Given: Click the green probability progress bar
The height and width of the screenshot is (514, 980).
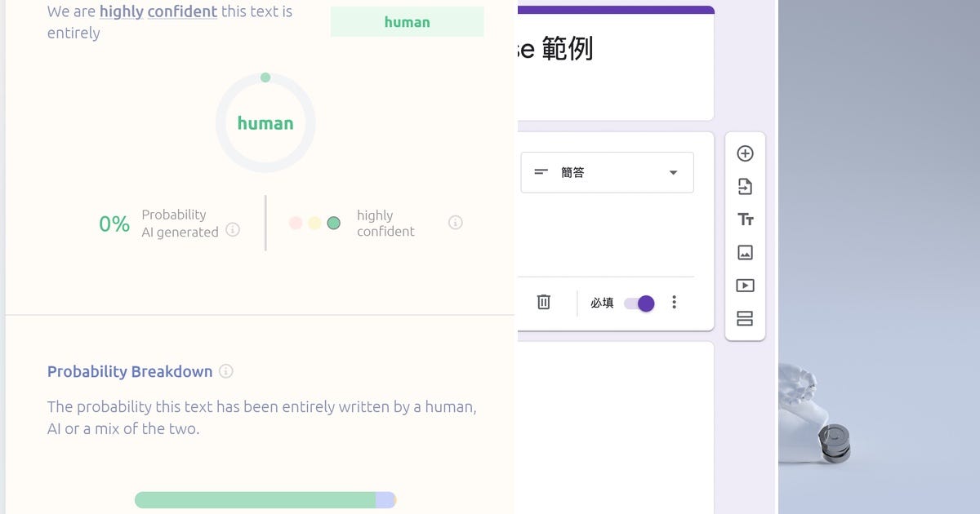Looking at the screenshot, I should point(253,500).
